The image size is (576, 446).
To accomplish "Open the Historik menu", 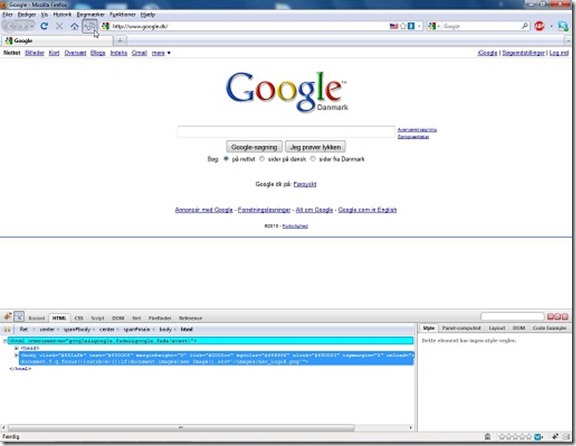I will [x=62, y=14].
